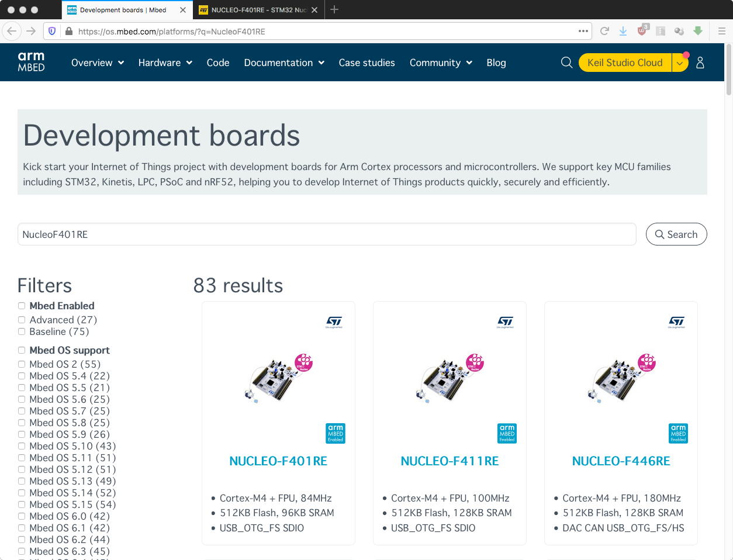This screenshot has height=560, width=733.
Task: Click Mbed Enabled badge on NUCLEO-F401RE card
Action: click(x=335, y=433)
